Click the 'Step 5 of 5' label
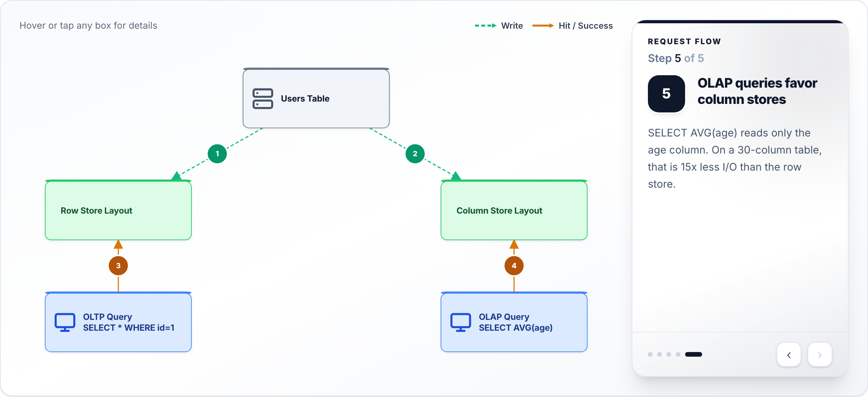 tap(676, 58)
